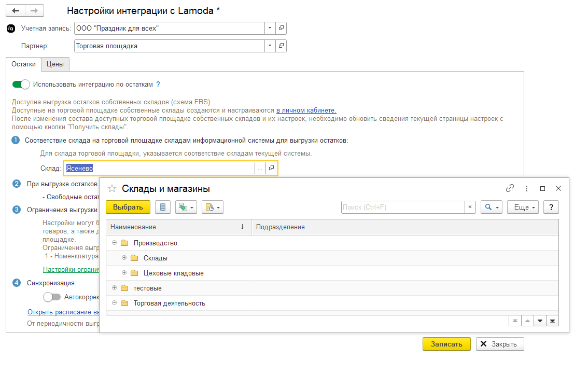This screenshot has height=374, width=588.
Task: Open the Еще menu
Action: (523, 207)
